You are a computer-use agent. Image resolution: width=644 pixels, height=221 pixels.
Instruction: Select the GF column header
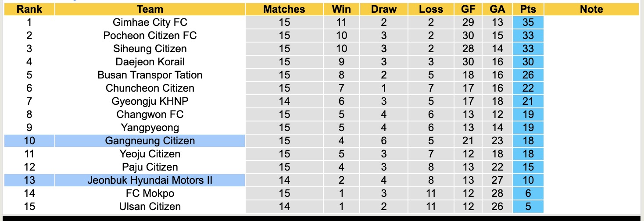pyautogui.click(x=468, y=9)
